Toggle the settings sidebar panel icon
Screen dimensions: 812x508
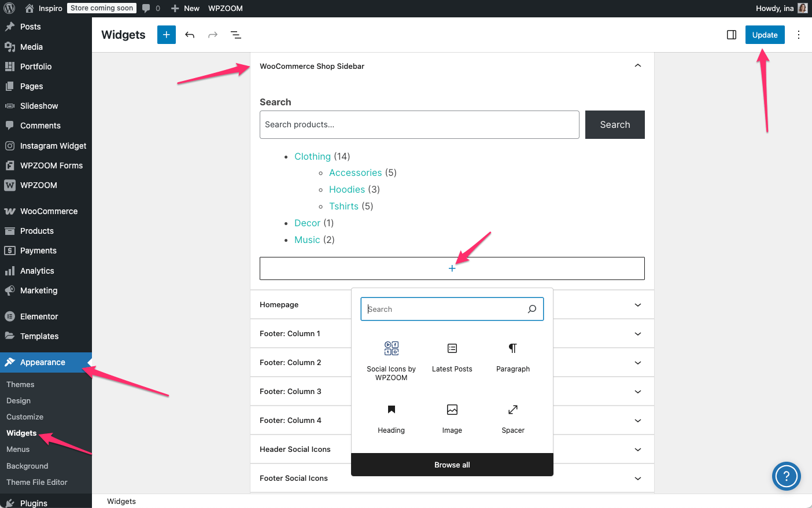tap(731, 35)
